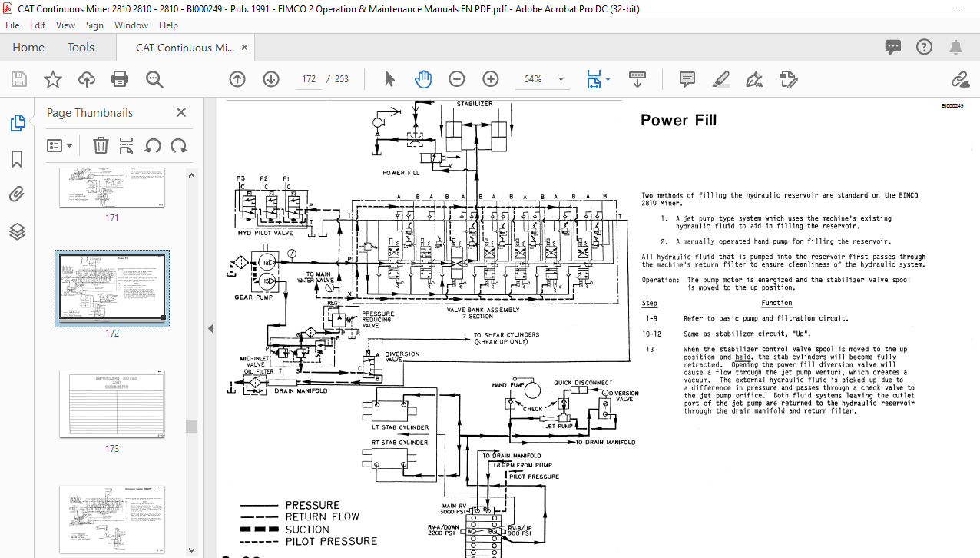Screen dimensions: 980x558
Task: Zoom out with minus button
Action: click(457, 79)
